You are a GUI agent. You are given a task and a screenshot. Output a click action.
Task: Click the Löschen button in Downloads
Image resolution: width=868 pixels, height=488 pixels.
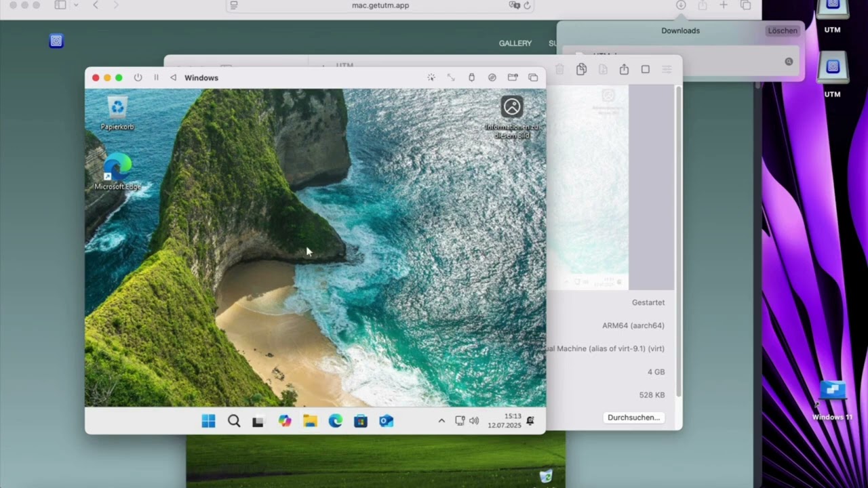pos(783,30)
